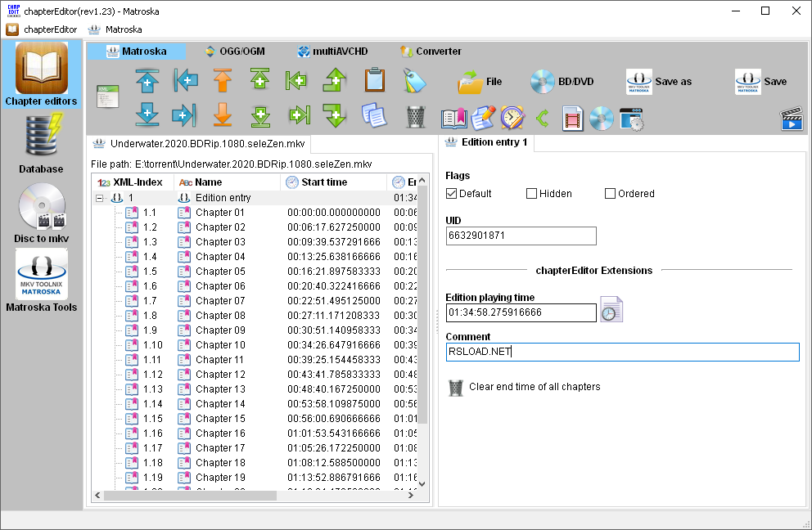Click the film clapper icon on the right

pos(791,119)
